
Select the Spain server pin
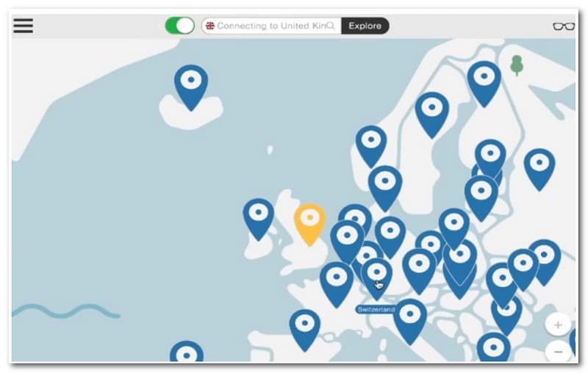tap(304, 330)
